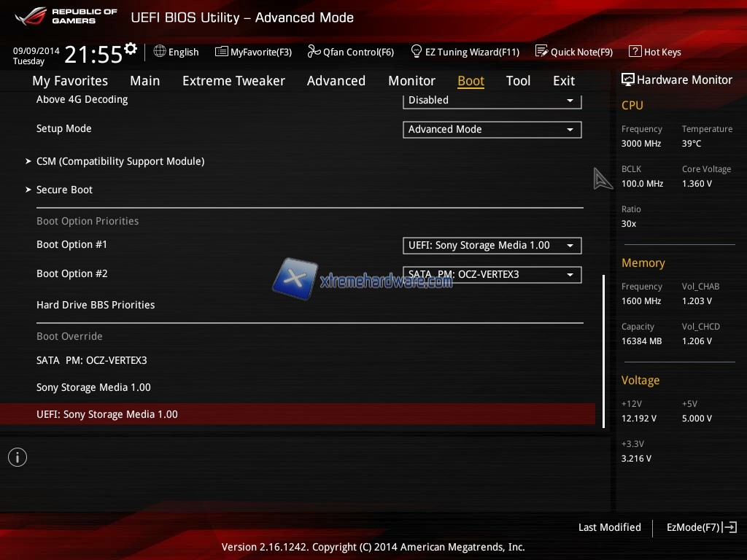This screenshot has height=560, width=747.
Task: Select SATA PM: OCZ-VERTEX3 boot override
Action: point(92,360)
